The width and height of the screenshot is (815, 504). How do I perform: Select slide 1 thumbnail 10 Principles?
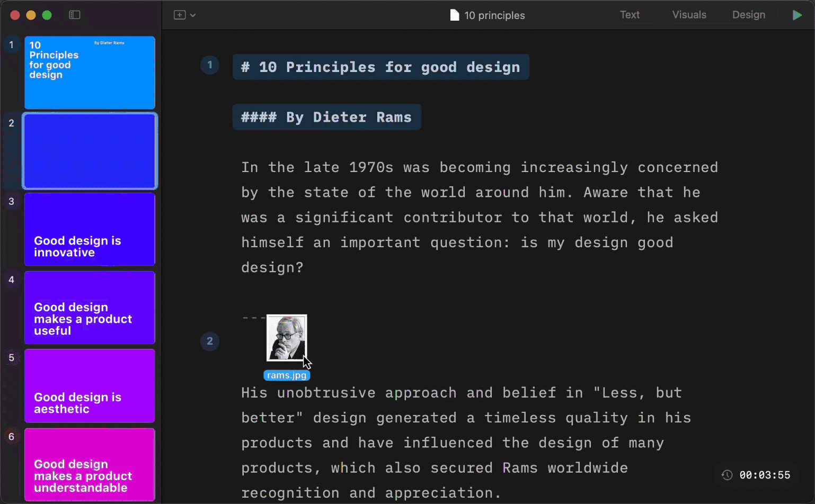click(x=90, y=73)
